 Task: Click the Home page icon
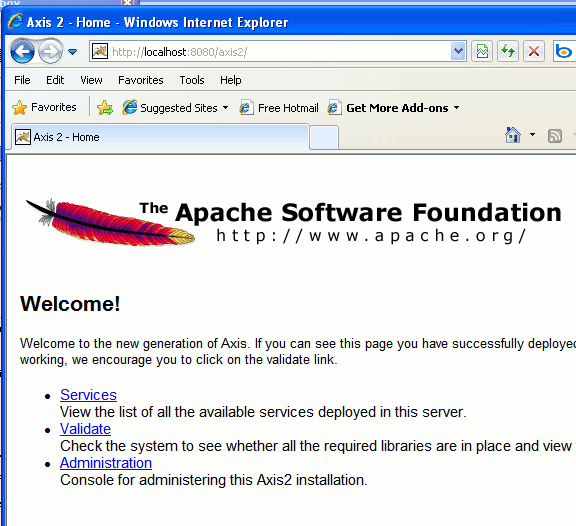pyautogui.click(x=513, y=135)
